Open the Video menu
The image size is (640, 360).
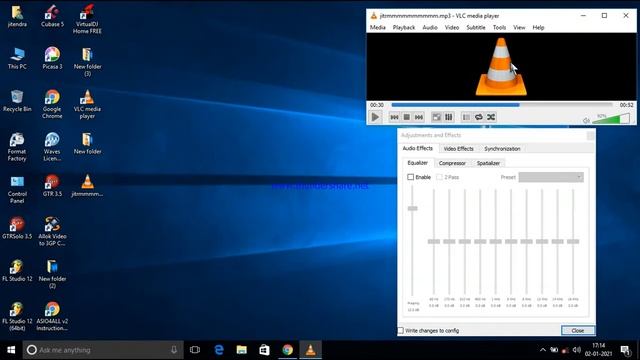pos(452,27)
